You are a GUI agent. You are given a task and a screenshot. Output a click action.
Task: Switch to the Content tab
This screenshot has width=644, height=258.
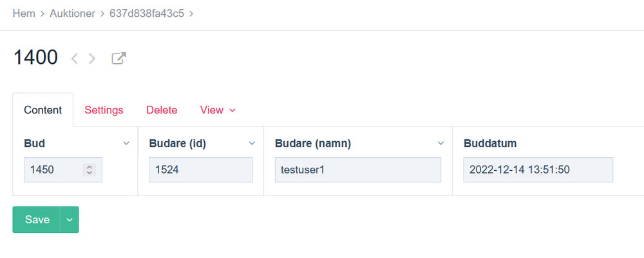43,110
